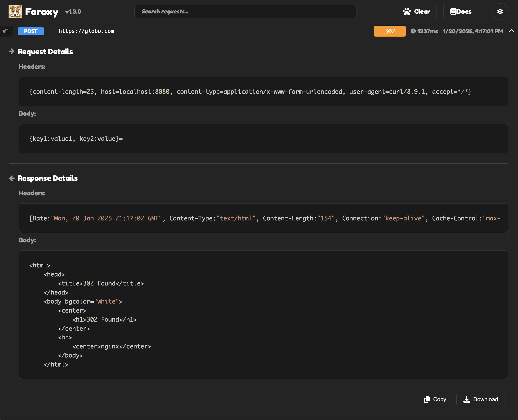Click the paw icon in Clear button
The image size is (518, 420).
pos(407,11)
